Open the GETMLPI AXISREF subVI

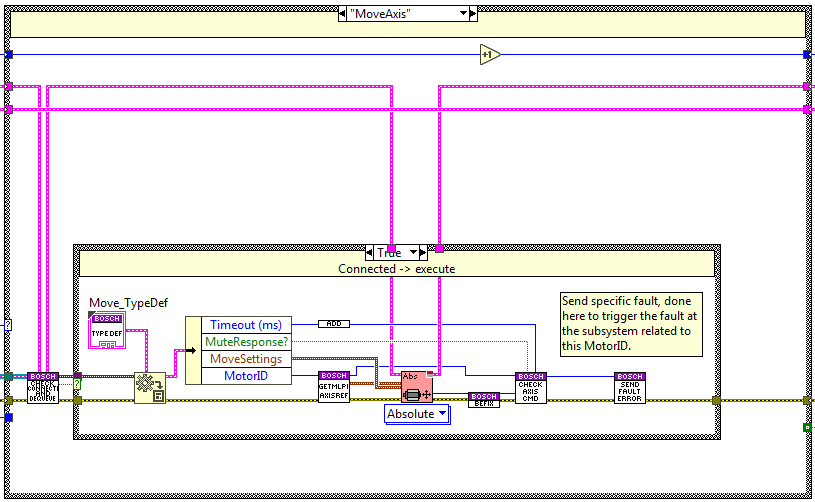click(x=334, y=387)
